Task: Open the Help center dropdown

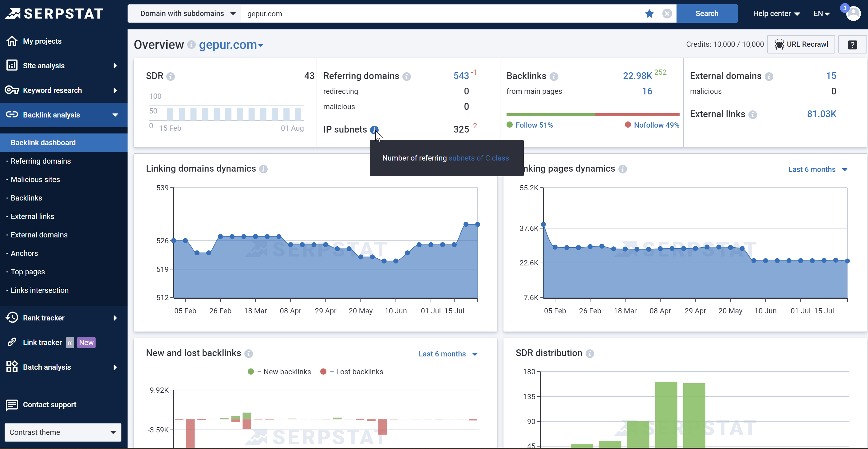Action: coord(776,14)
